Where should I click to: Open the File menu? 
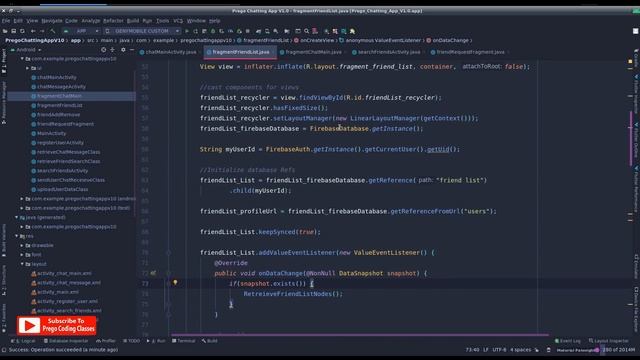tap(6, 21)
